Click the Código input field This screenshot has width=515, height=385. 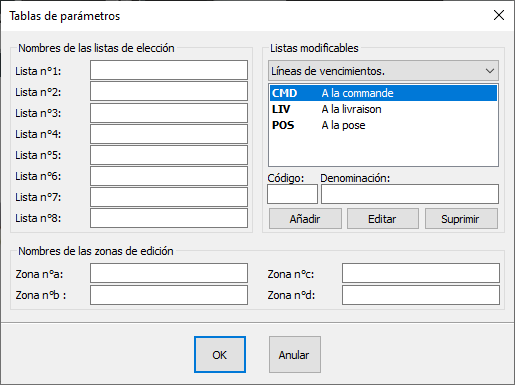[292, 194]
